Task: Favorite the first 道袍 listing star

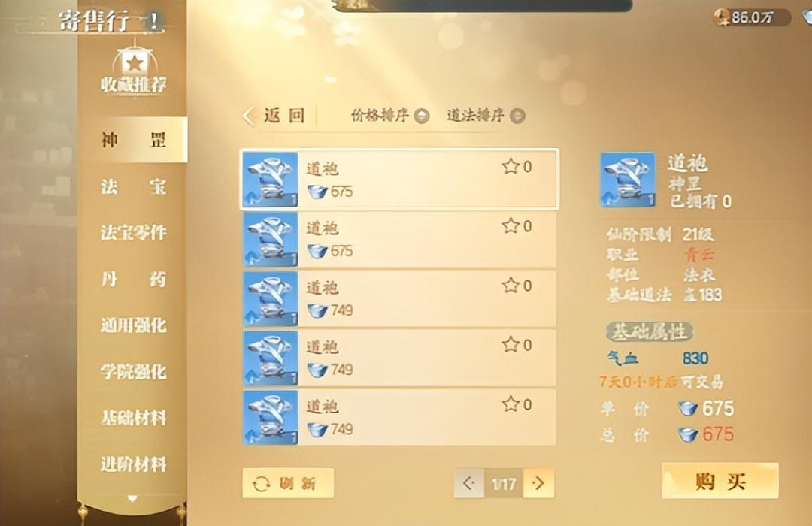Action: click(511, 166)
